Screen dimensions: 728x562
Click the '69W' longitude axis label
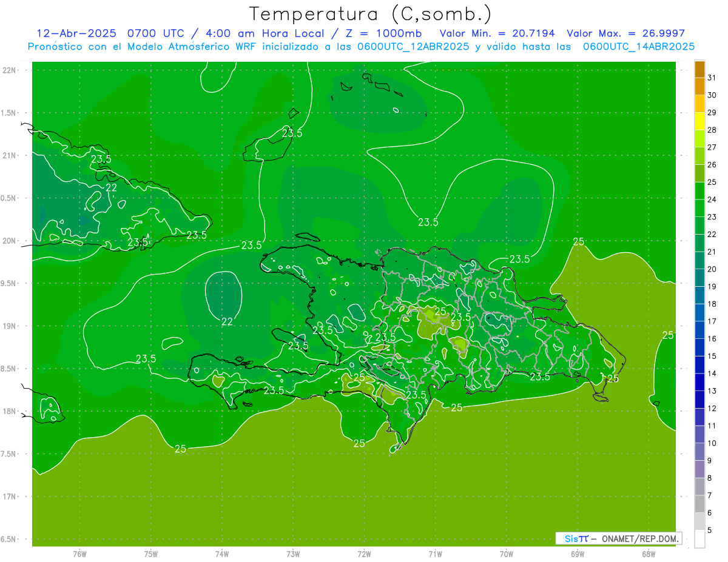578,554
